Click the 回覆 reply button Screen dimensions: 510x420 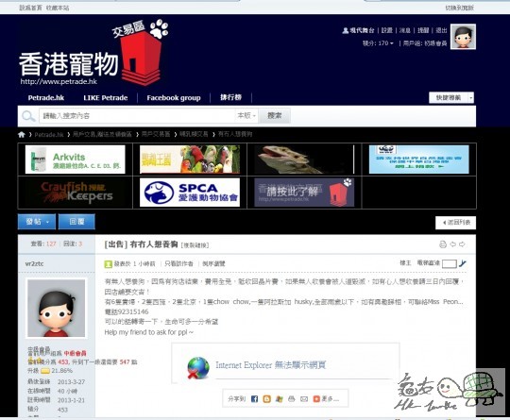point(76,222)
